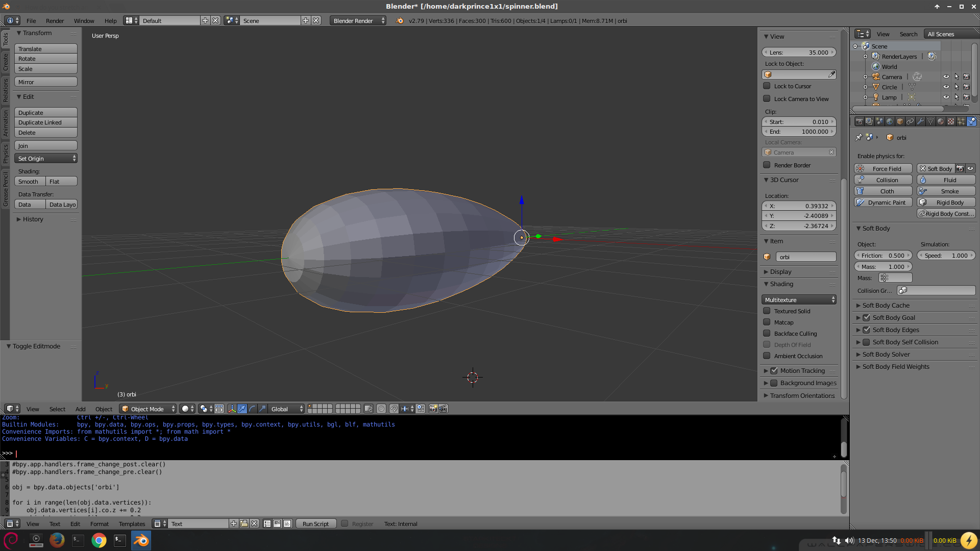Toggle Ambient Occlusion checkbox
This screenshot has width=980, height=551.
(767, 356)
